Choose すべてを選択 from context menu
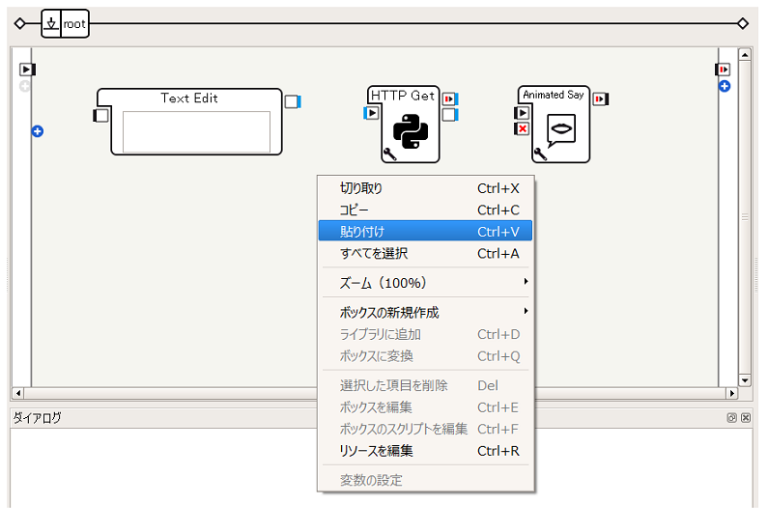This screenshot has height=532, width=768. (425, 253)
